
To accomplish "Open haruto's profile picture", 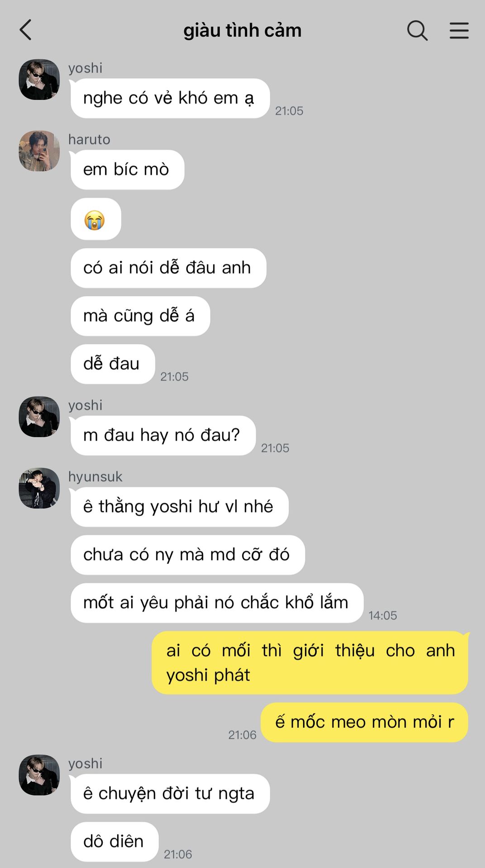I will click(39, 151).
